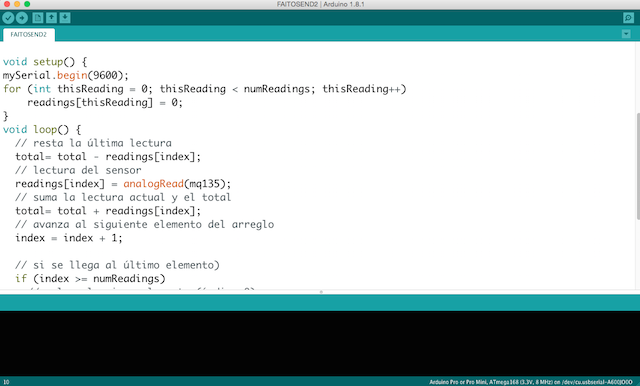Viewport: 640px width, 386px height.
Task: Click the editor vertical scrollbar thumb
Action: pos(638,166)
